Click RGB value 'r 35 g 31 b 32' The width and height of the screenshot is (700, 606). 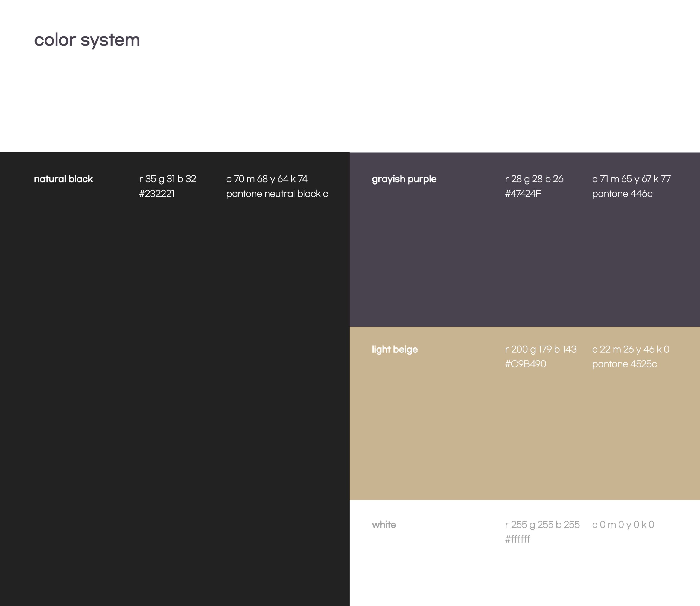(x=167, y=179)
